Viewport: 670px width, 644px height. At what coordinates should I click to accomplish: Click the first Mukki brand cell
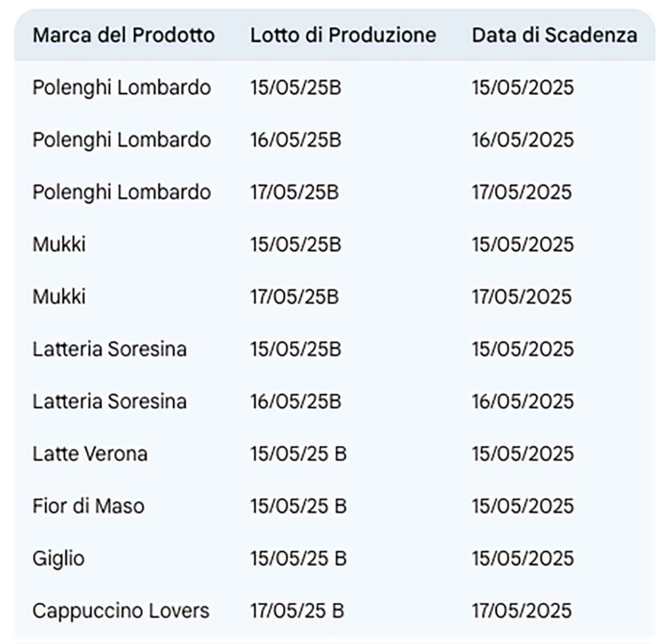pyautogui.click(x=59, y=245)
